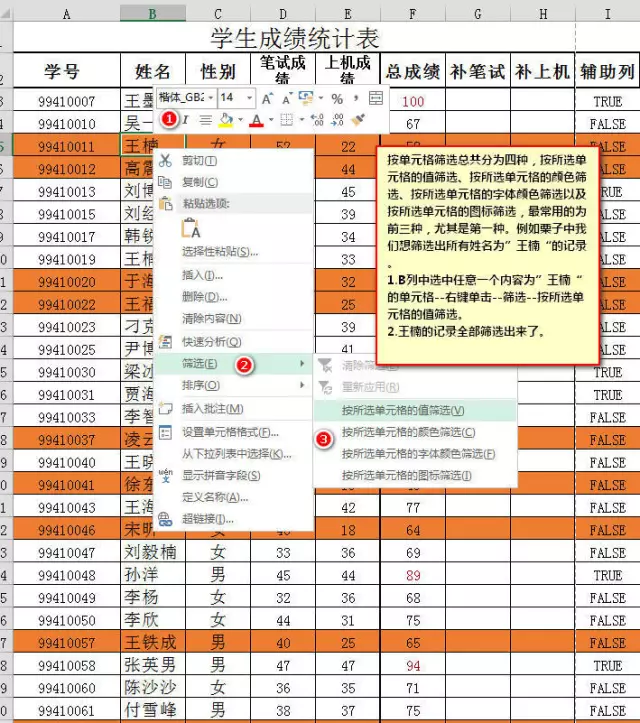Select the name cell 刘毅楠
Viewport: 640px width, 723px height.
(x=153, y=552)
